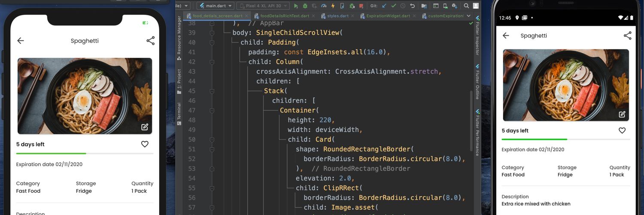This screenshot has height=215, width=644.
Task: Switch to styles.dart editor tab
Action: pyautogui.click(x=337, y=16)
